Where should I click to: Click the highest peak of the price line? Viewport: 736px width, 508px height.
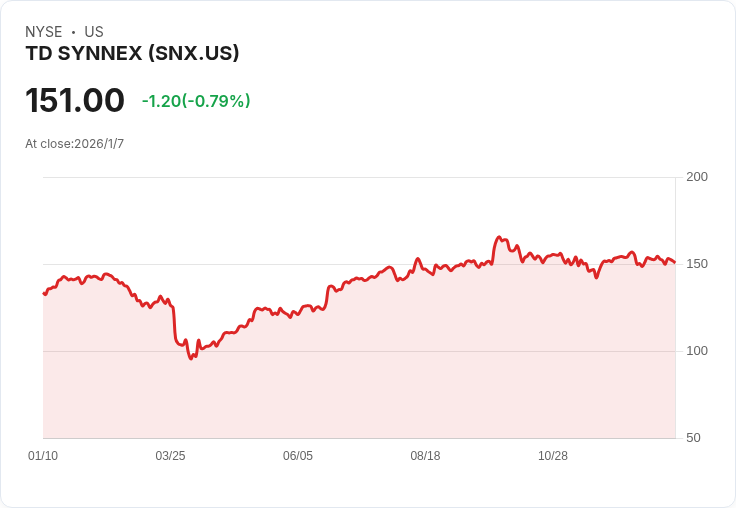[x=498, y=238]
